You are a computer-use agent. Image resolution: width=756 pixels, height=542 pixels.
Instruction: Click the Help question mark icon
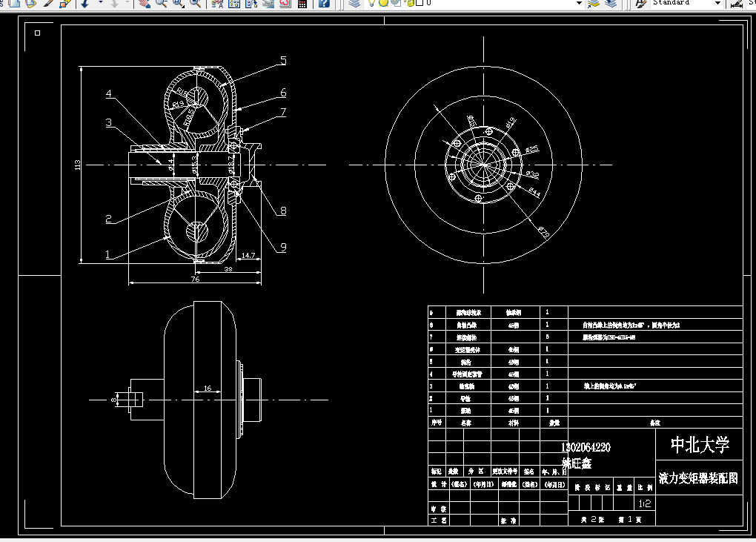(324, 4)
